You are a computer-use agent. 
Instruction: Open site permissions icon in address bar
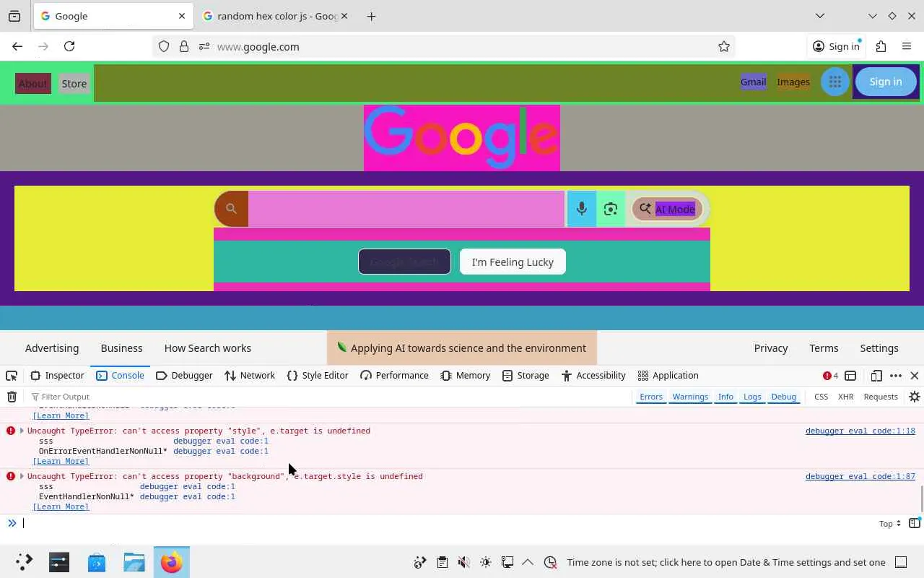pyautogui.click(x=204, y=46)
